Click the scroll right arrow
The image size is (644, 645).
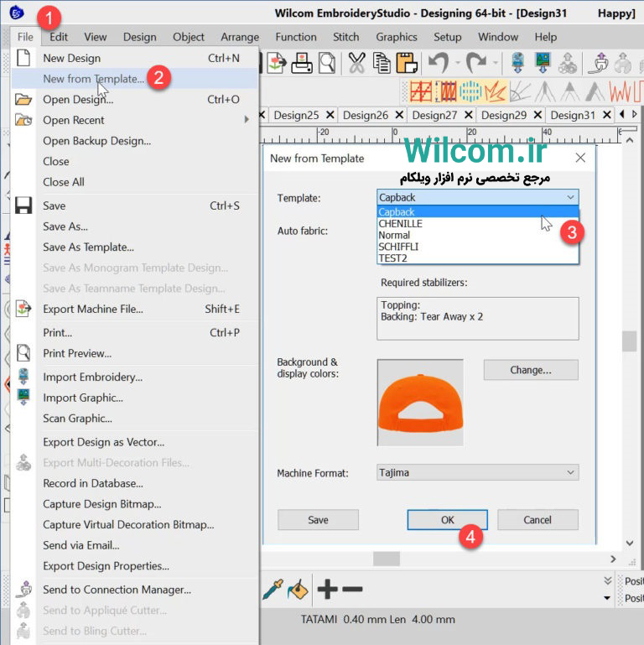click(x=613, y=559)
